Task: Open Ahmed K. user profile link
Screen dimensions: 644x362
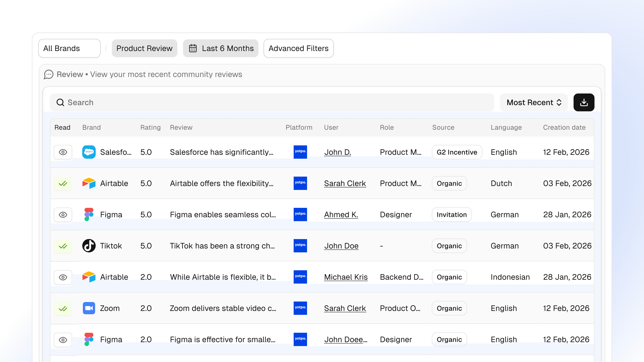Action: 341,214
